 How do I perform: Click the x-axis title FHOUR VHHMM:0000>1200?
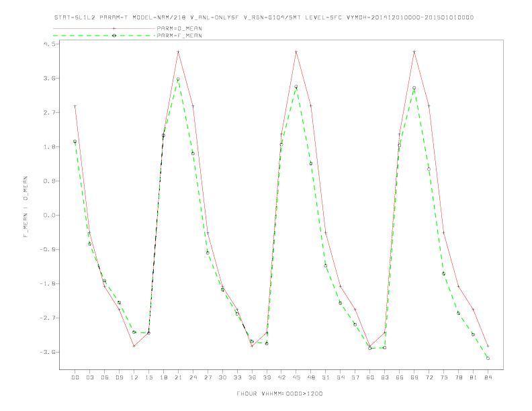(279, 394)
